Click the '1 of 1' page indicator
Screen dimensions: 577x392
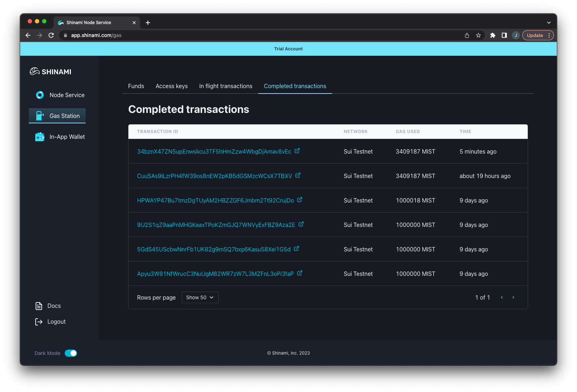point(483,297)
